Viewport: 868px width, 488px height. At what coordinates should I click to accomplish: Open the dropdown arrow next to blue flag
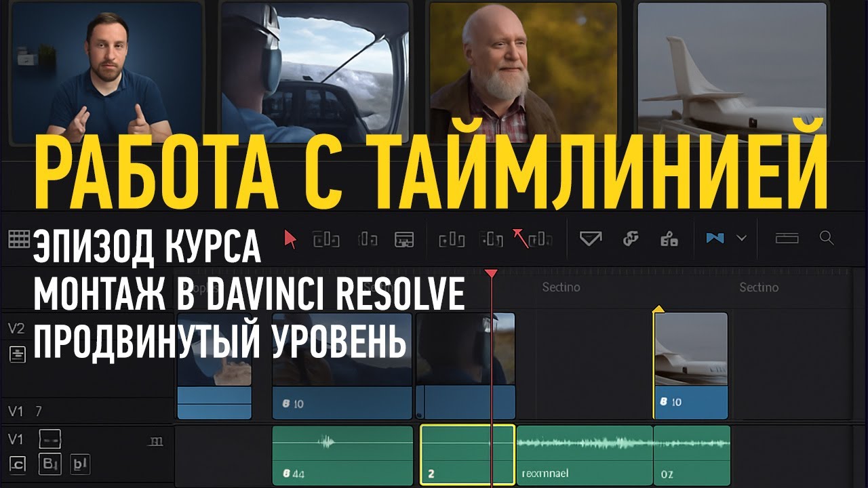coord(741,239)
